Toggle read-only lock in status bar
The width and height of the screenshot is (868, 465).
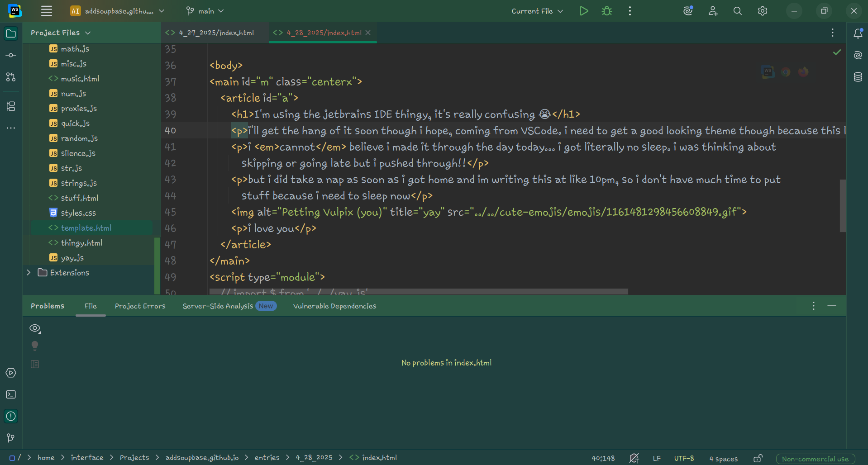coord(758,458)
